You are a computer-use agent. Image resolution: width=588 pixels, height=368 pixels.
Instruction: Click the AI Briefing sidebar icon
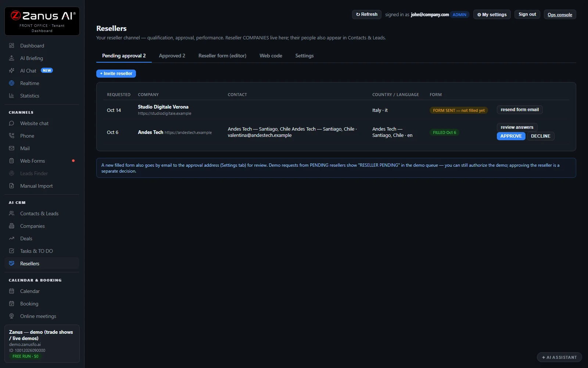click(11, 58)
